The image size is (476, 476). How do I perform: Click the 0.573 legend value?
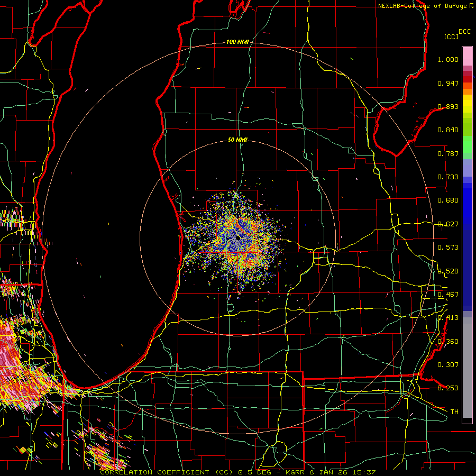pos(448,248)
